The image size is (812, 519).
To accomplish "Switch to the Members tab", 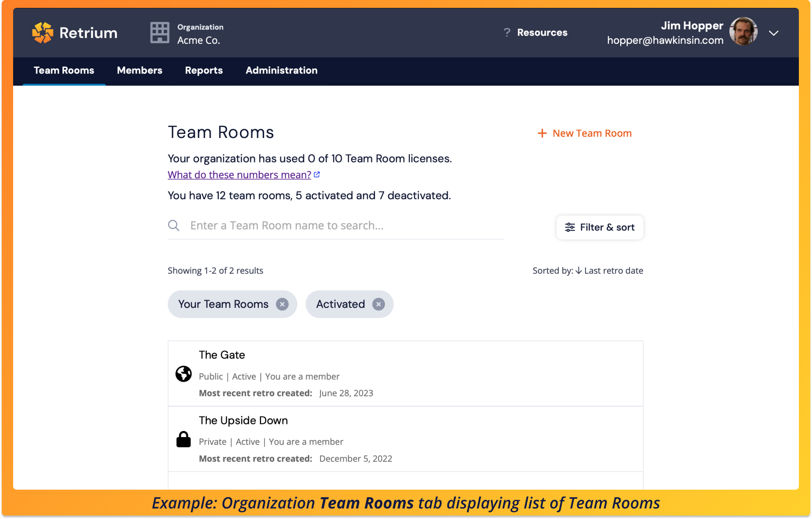I will click(139, 71).
